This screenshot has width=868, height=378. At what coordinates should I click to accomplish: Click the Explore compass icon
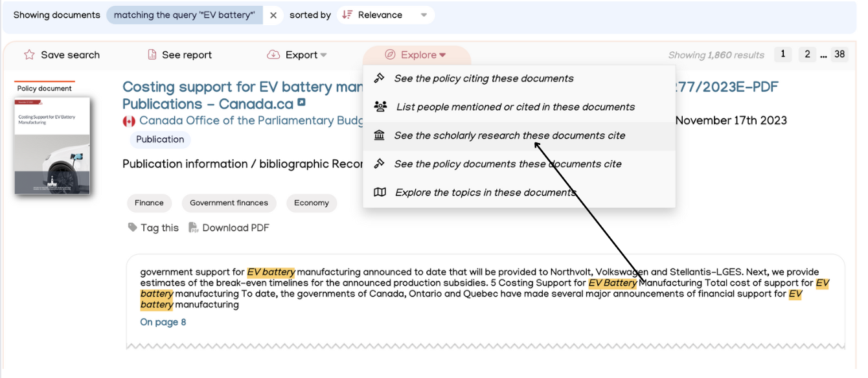[x=389, y=54]
